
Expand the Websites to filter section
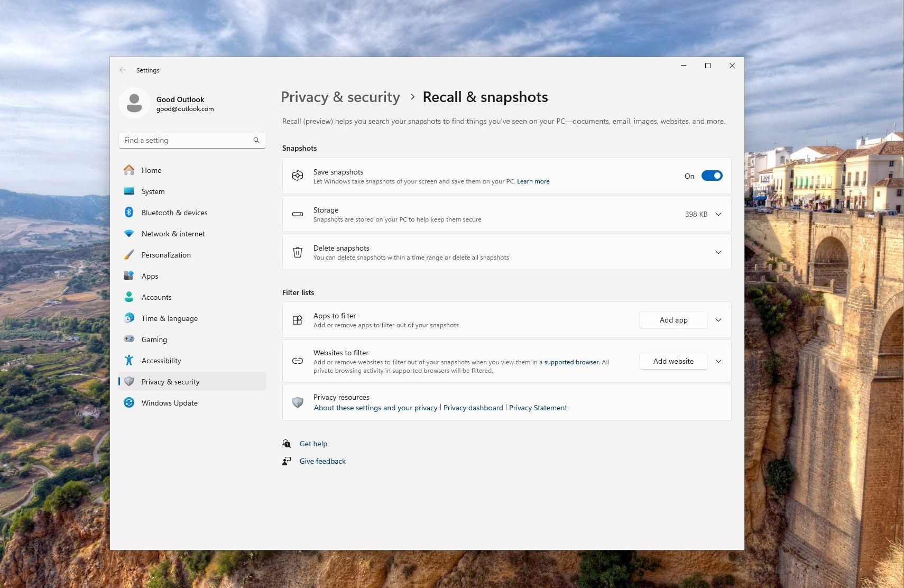(x=718, y=361)
